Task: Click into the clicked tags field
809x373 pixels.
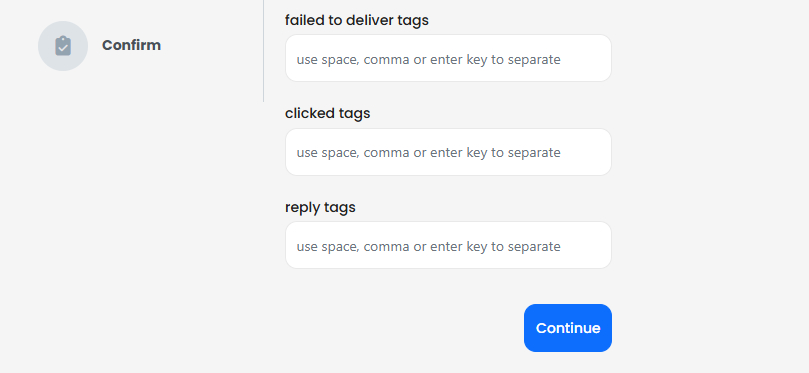Action: [x=448, y=152]
